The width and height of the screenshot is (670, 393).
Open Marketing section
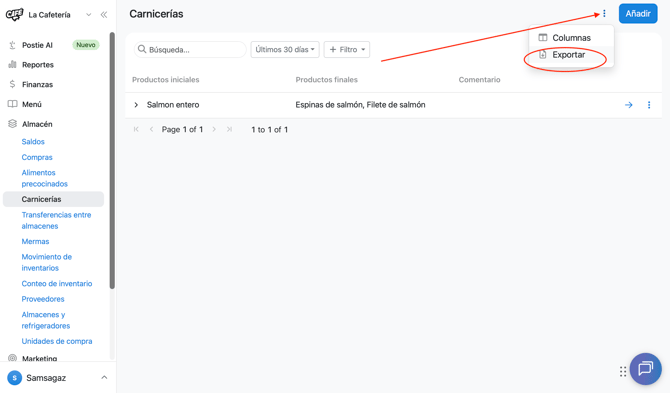tap(39, 358)
